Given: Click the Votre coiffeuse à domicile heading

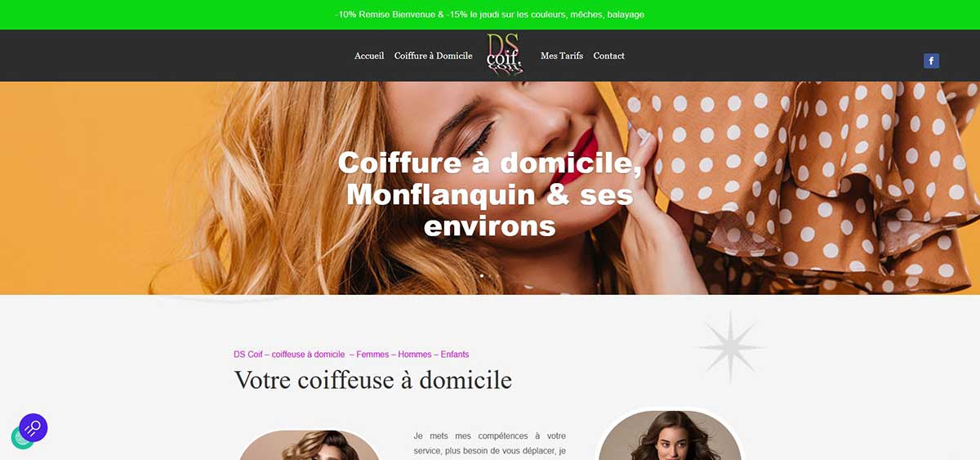Looking at the screenshot, I should [373, 380].
